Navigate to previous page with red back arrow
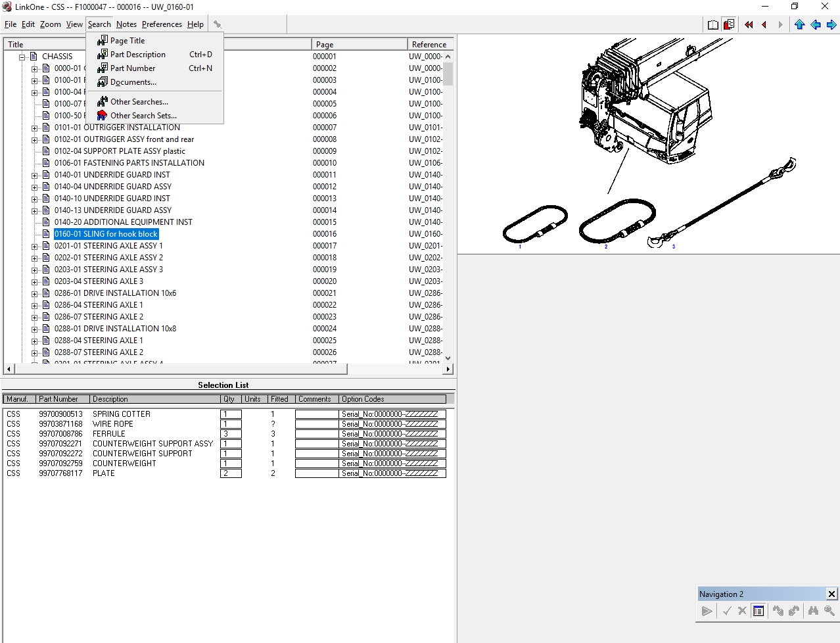The image size is (840, 643). tap(764, 24)
